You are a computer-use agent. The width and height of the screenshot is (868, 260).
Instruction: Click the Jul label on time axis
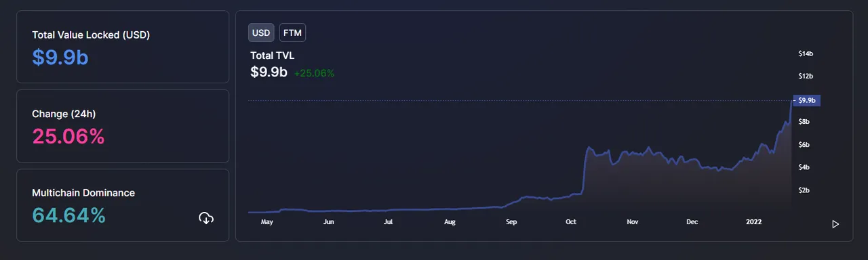(388, 221)
